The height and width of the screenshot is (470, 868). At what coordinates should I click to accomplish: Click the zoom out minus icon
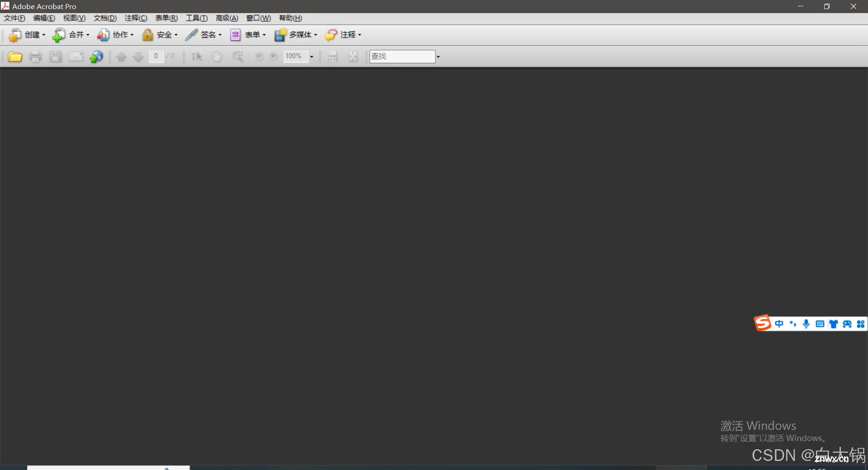[259, 56]
